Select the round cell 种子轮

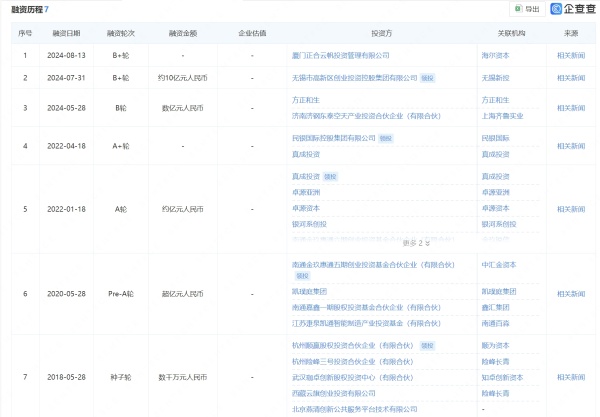coord(121,377)
